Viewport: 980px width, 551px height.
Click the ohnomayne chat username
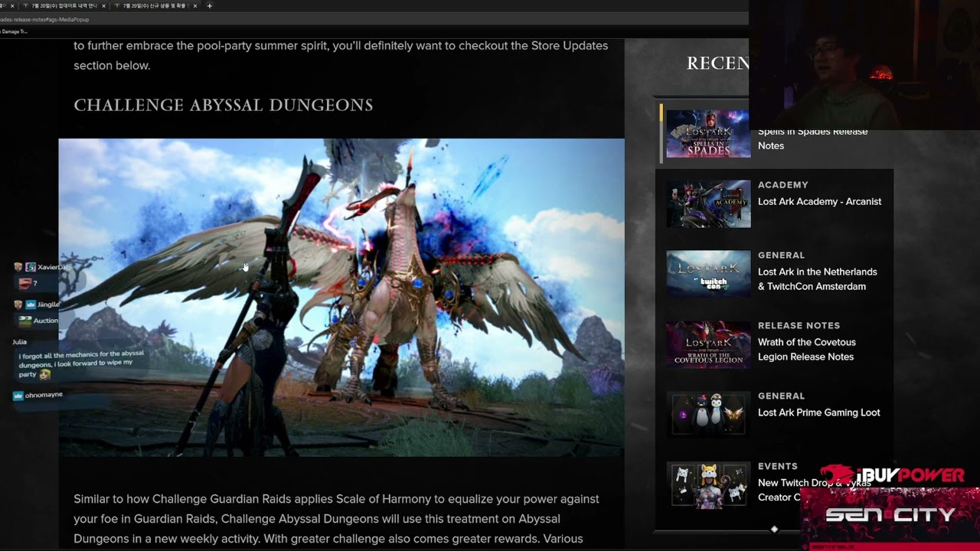click(x=44, y=395)
